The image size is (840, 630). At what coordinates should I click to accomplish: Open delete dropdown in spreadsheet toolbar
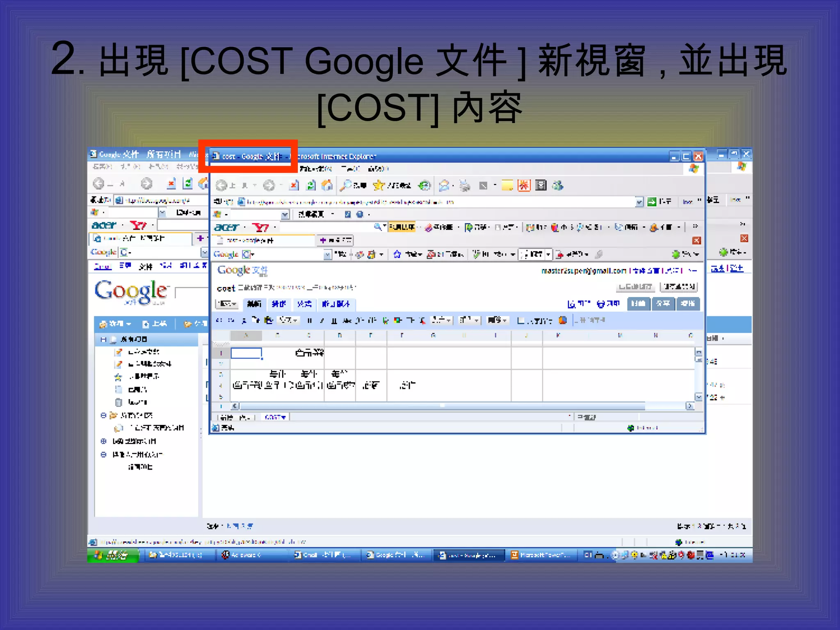click(x=498, y=320)
